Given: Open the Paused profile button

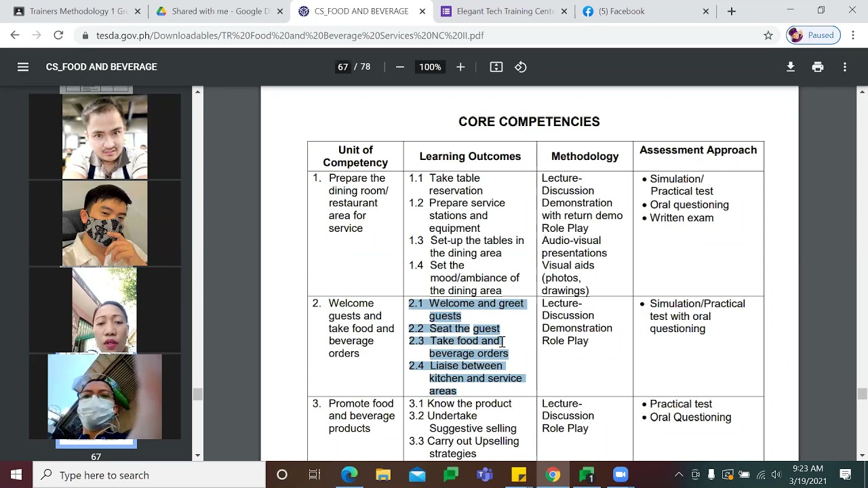Looking at the screenshot, I should [x=813, y=35].
